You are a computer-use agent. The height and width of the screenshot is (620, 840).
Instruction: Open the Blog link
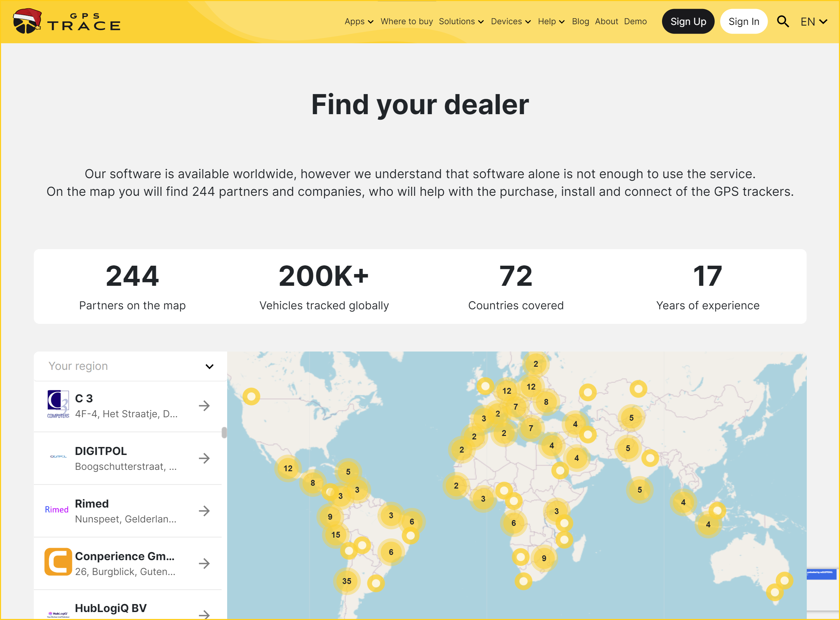tap(580, 21)
